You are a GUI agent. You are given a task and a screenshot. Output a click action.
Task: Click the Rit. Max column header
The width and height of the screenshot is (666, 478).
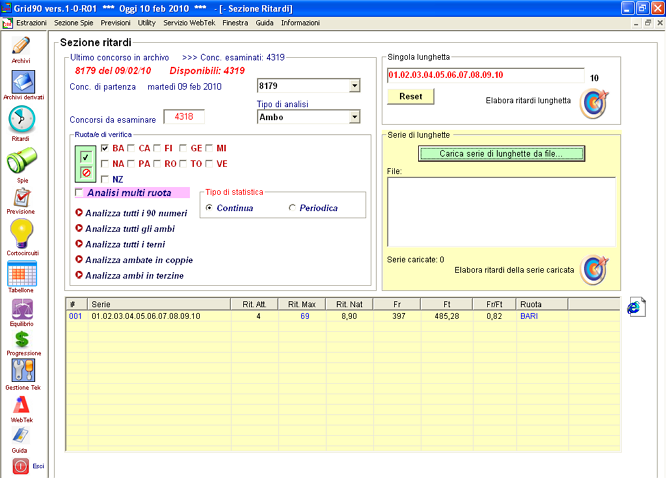[x=302, y=304]
